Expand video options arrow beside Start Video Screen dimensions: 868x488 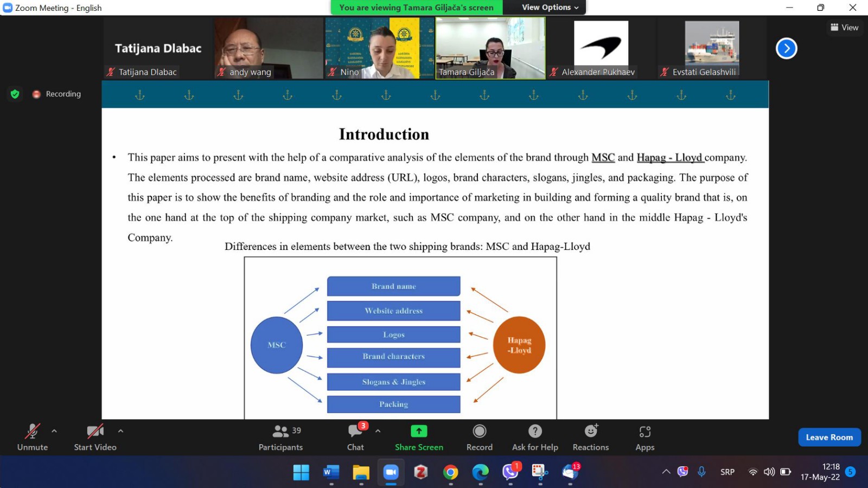click(x=120, y=431)
